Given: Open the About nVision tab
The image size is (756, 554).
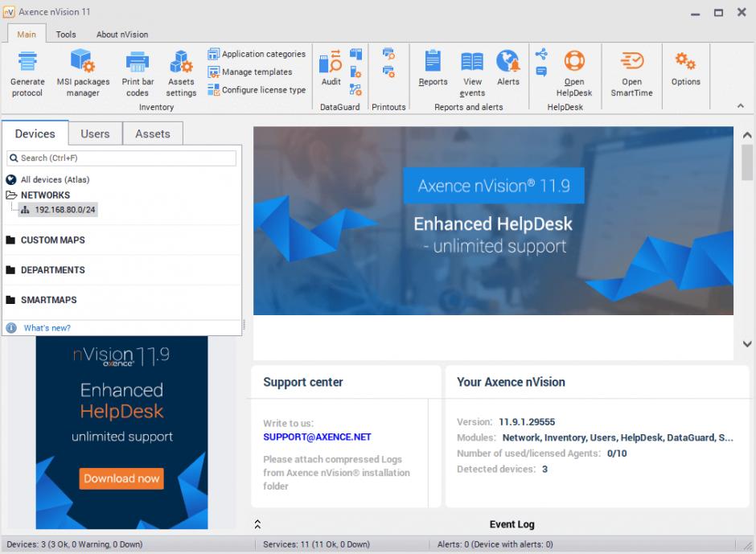Looking at the screenshot, I should coord(122,35).
